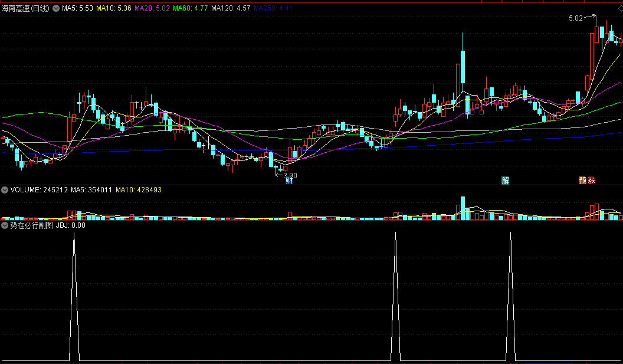Select the MA10: 5.36 yellow label
Image resolution: width=623 pixels, height=364 pixels.
coord(114,8)
